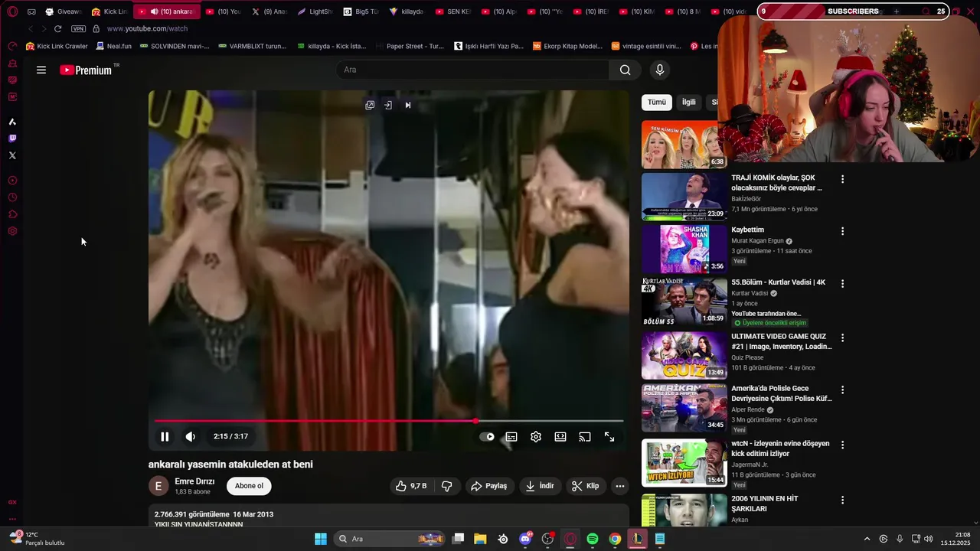
Task: Open X panel in the Opera sidebar
Action: 12,155
